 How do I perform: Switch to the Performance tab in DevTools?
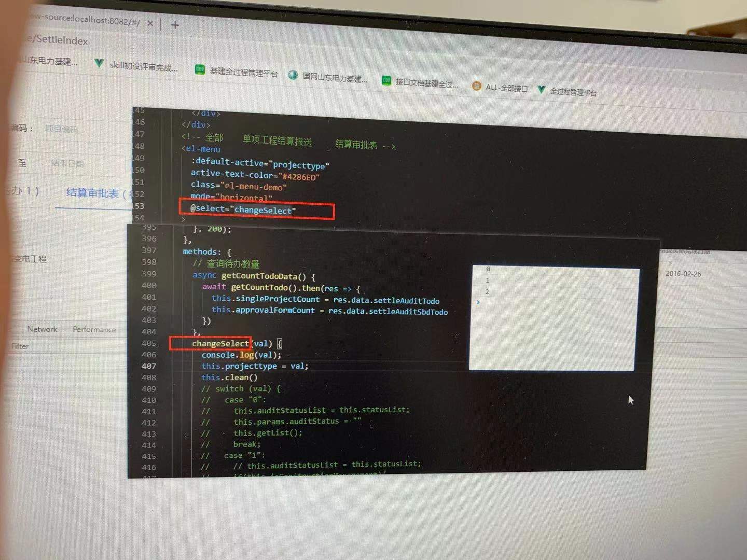click(x=95, y=329)
